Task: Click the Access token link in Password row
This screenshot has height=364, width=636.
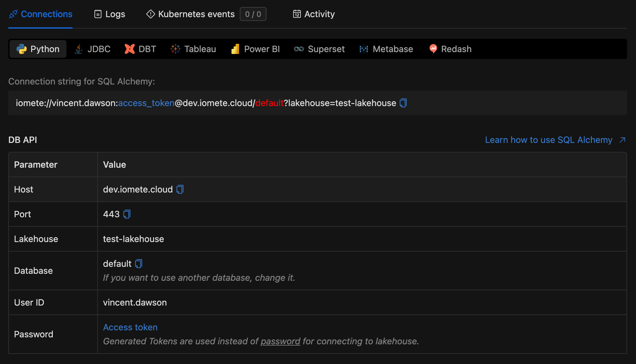Action: 130,327
